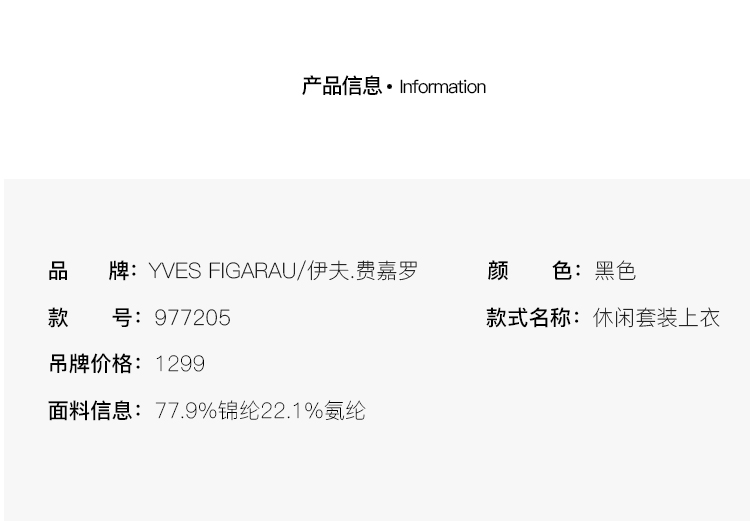The image size is (750, 521).
Task: Select the 颜色 color label
Action: click(x=533, y=271)
